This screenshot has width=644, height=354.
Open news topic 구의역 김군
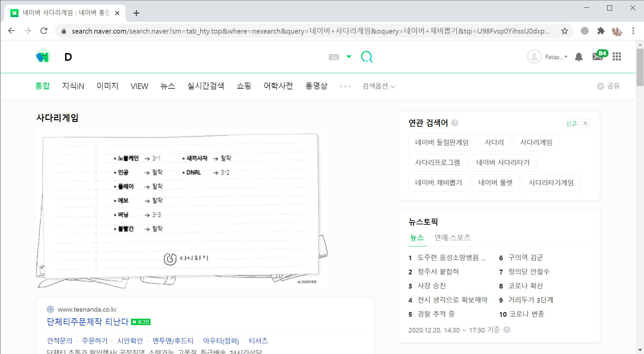pos(526,258)
